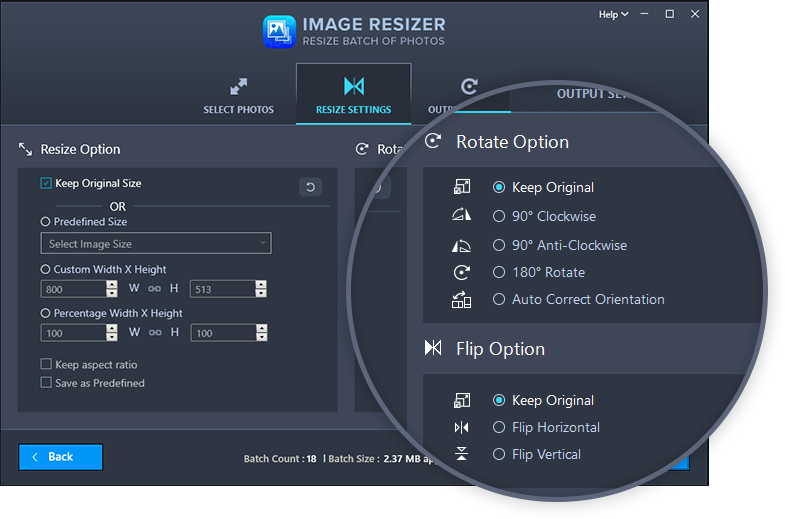Select 180° Rotate radio button
This screenshot has height=519, width=785.
pyautogui.click(x=499, y=272)
